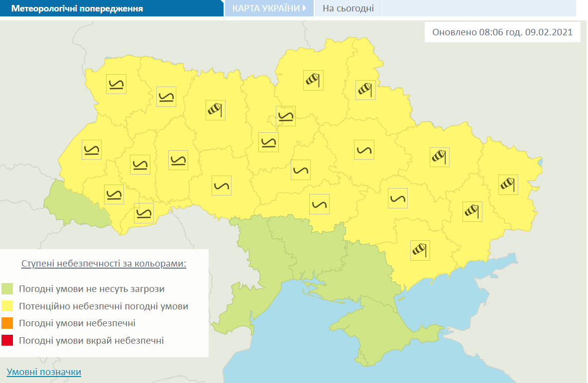This screenshot has height=383, width=588.
Task: Open the КАРТА УКРАЇНИ tab
Action: click(269, 8)
